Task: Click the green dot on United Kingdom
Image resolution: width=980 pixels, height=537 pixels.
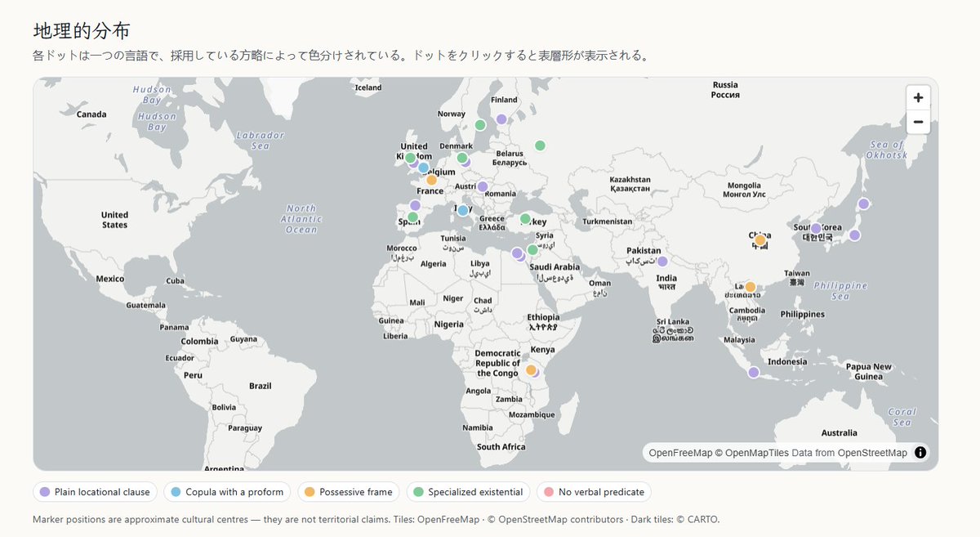Action: [410, 159]
